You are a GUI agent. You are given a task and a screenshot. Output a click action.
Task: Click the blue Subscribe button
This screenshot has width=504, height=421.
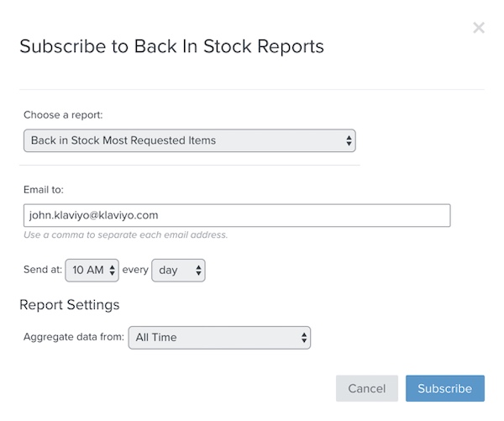coord(444,388)
